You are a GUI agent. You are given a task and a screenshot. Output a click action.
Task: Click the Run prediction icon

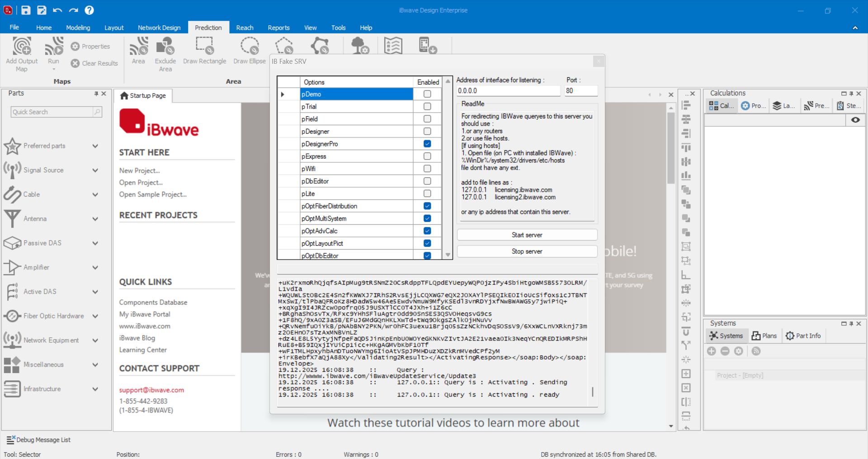(x=54, y=46)
